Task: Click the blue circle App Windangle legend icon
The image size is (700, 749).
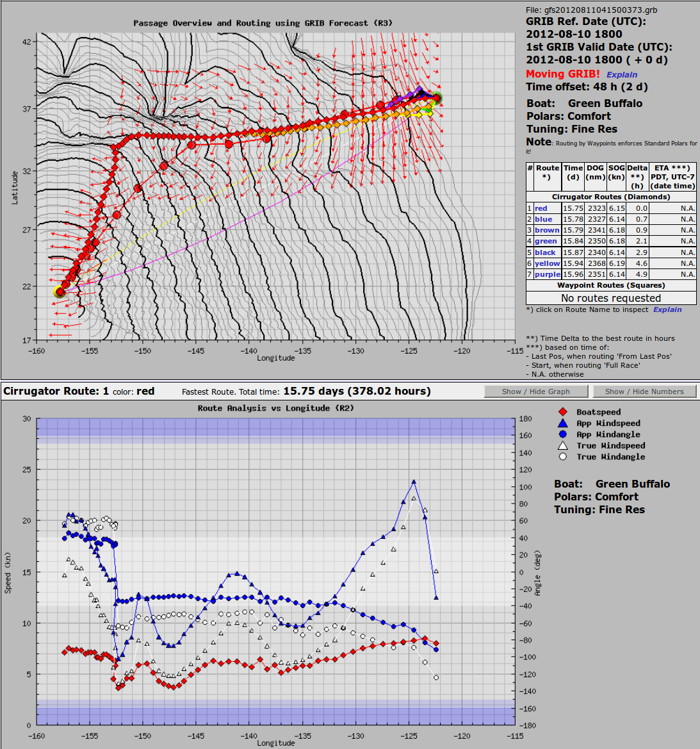Action: 562,434
